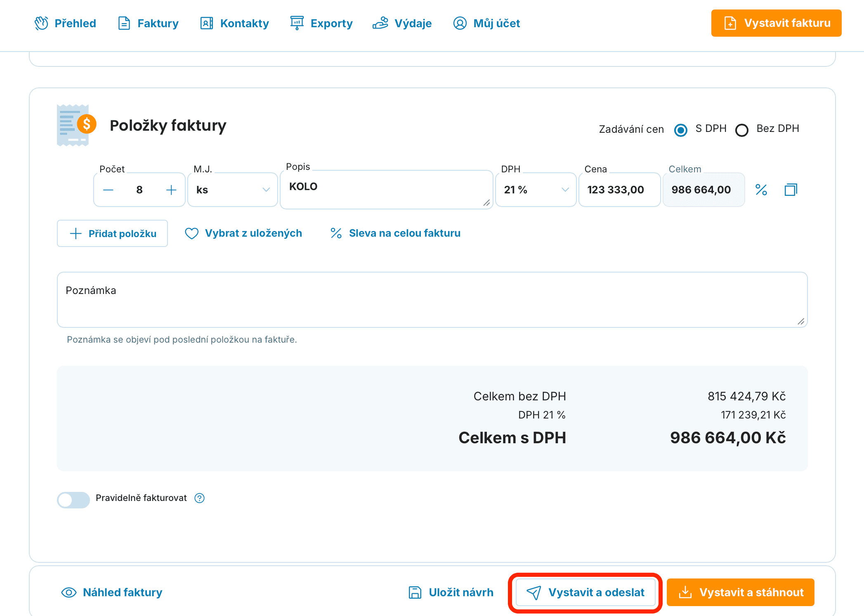Image resolution: width=864 pixels, height=616 pixels.
Task: Select the S DPH radio option
Action: pos(681,130)
